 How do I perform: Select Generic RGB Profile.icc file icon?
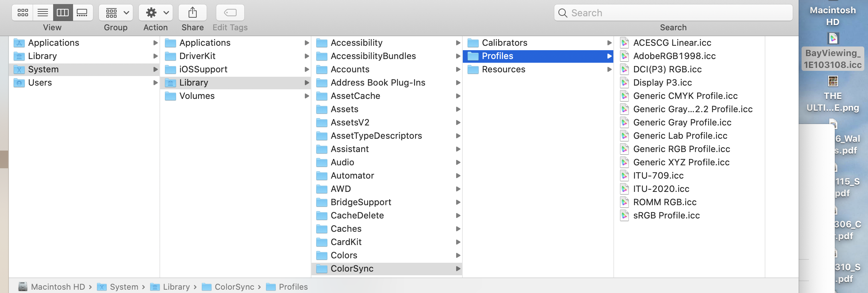pyautogui.click(x=624, y=149)
